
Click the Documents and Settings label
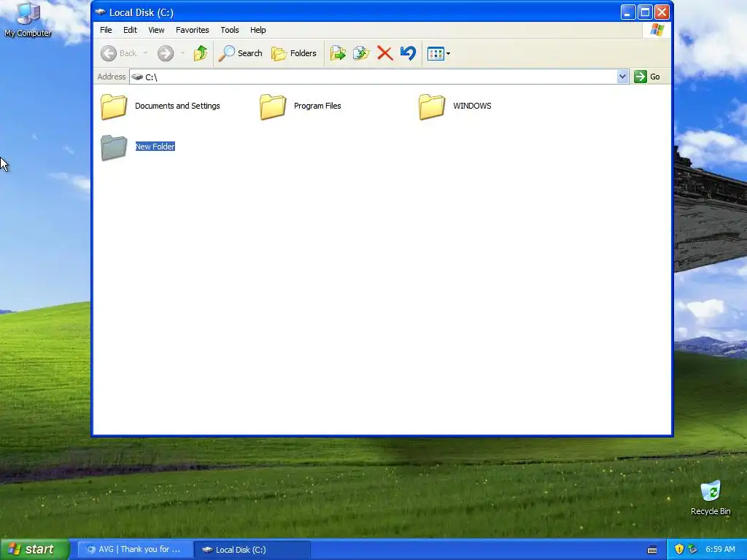point(177,106)
